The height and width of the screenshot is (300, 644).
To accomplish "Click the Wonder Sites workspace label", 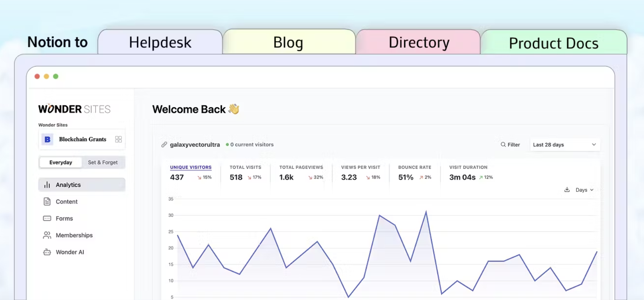I will click(x=53, y=125).
